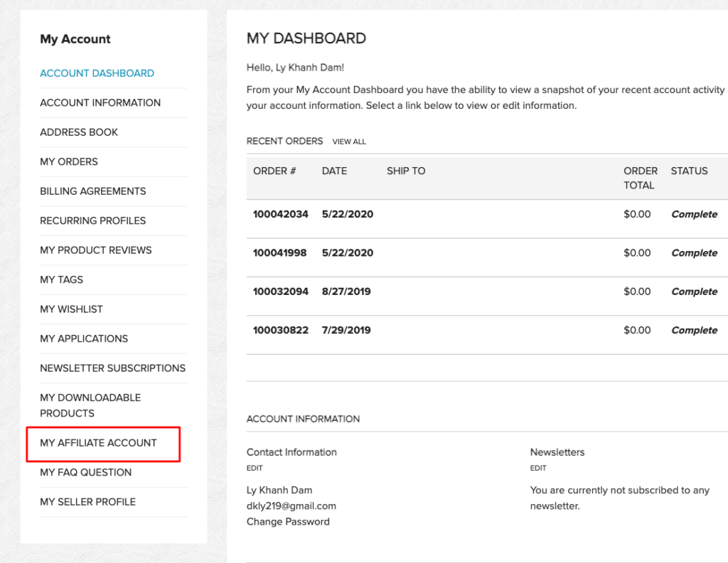Open Account Dashboard in sidebar
Image resolution: width=728 pixels, height=563 pixels.
point(97,73)
